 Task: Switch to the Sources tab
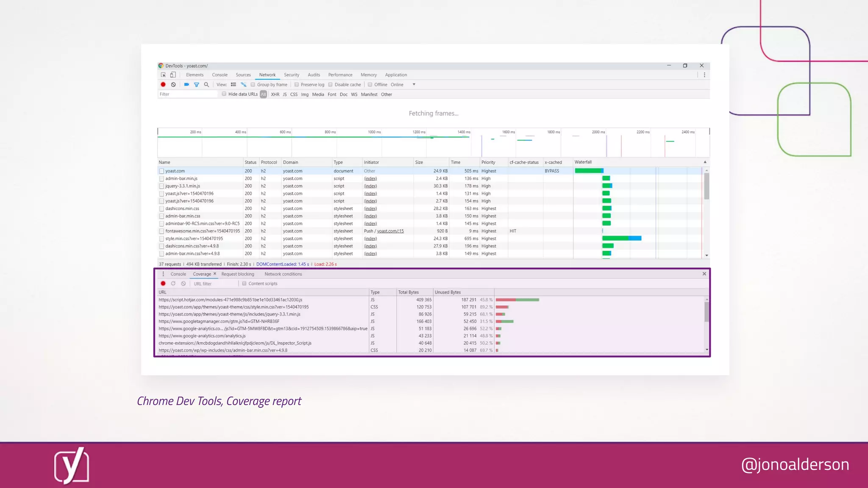[x=243, y=75]
